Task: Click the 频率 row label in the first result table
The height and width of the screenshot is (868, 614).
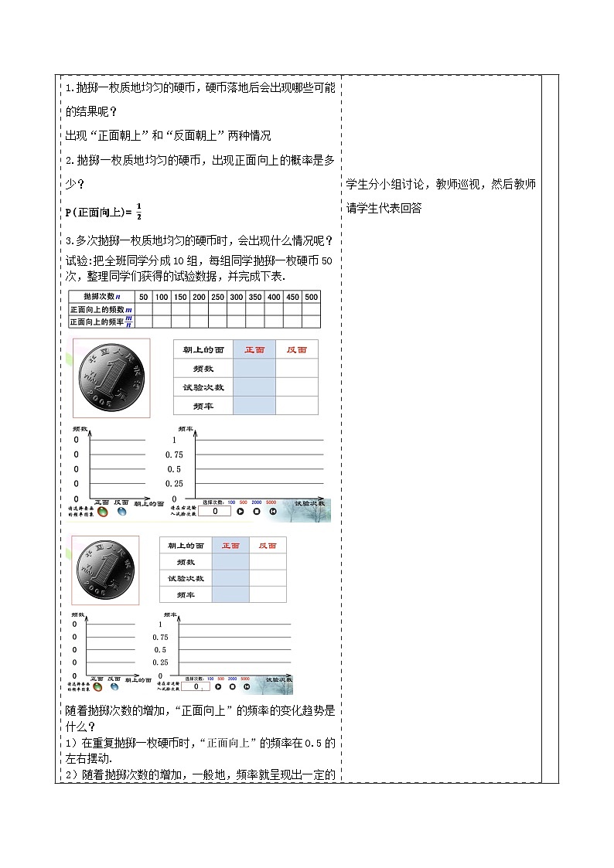Action: [x=203, y=407]
